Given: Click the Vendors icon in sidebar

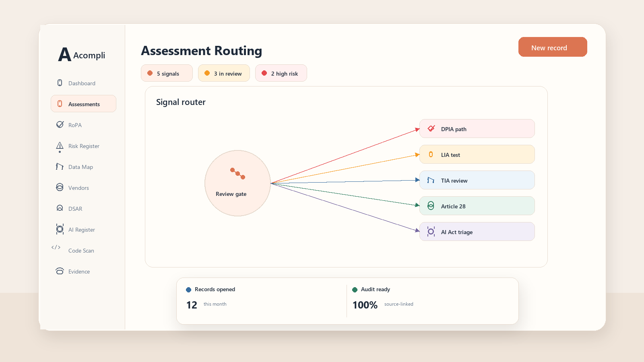Looking at the screenshot, I should click(60, 187).
